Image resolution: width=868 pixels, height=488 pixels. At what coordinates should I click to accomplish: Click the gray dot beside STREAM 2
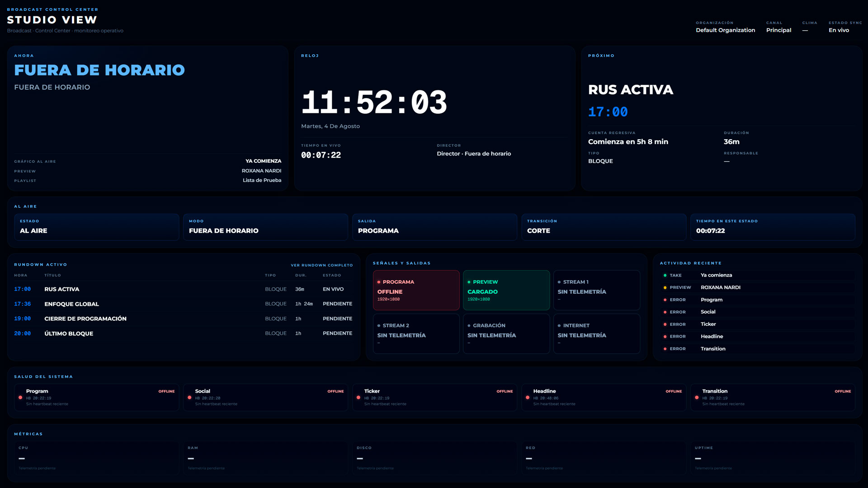tap(379, 326)
